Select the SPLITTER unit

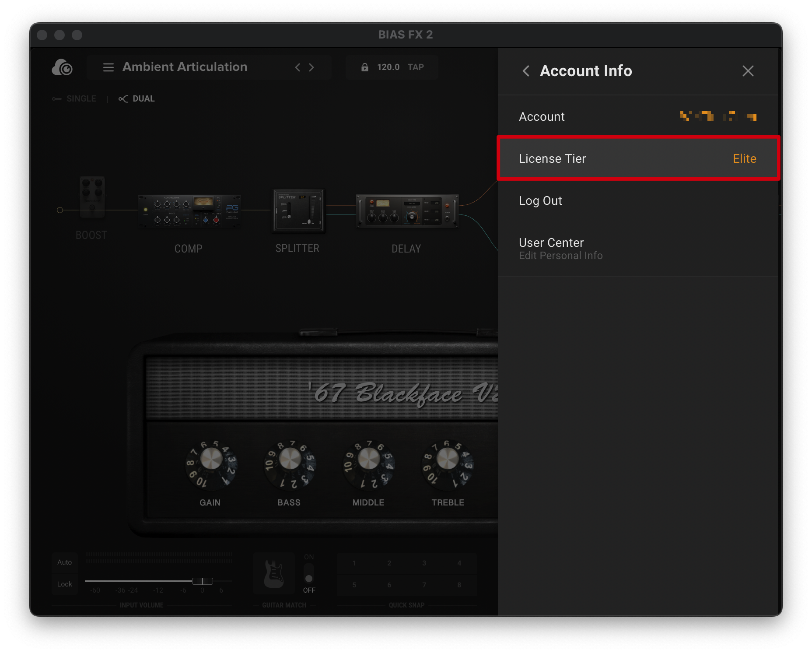(298, 211)
